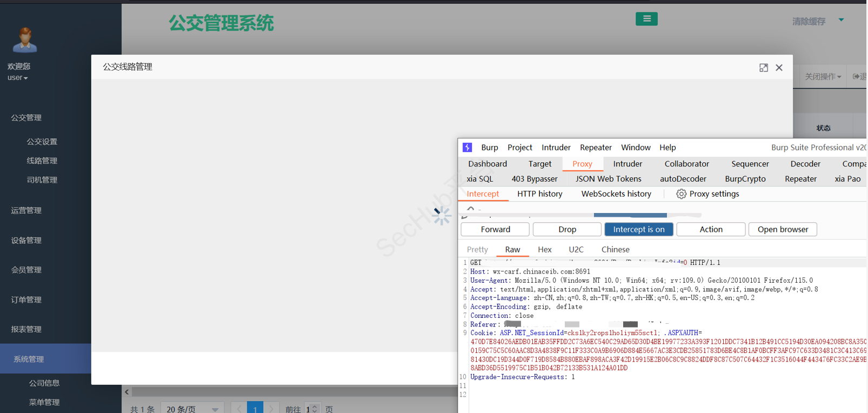Maximize the 公交线路管理 dialog
The image size is (868, 413).
pyautogui.click(x=763, y=68)
